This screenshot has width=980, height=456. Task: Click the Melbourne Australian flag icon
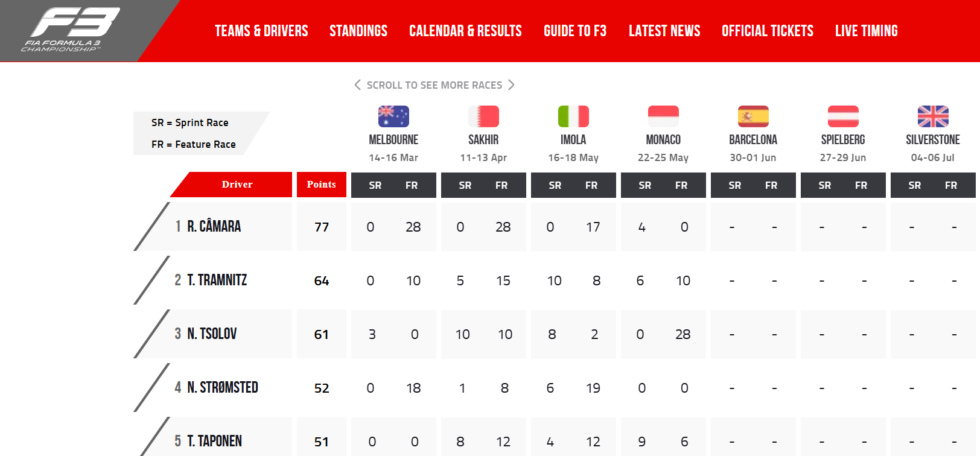393,116
